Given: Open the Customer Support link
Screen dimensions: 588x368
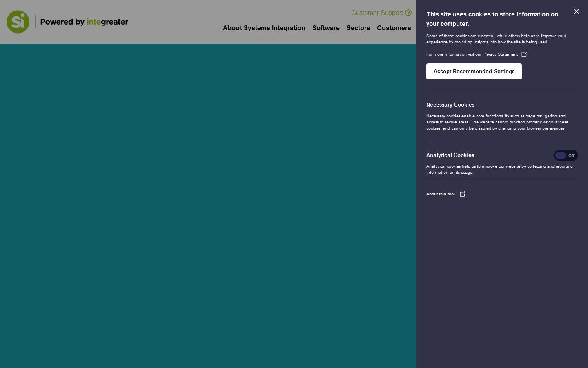Looking at the screenshot, I should 376,13.
